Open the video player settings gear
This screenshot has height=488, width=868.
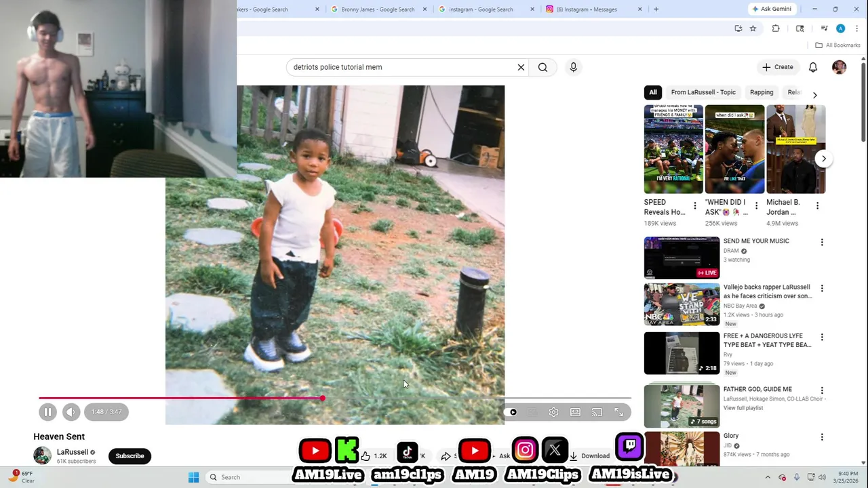click(553, 412)
